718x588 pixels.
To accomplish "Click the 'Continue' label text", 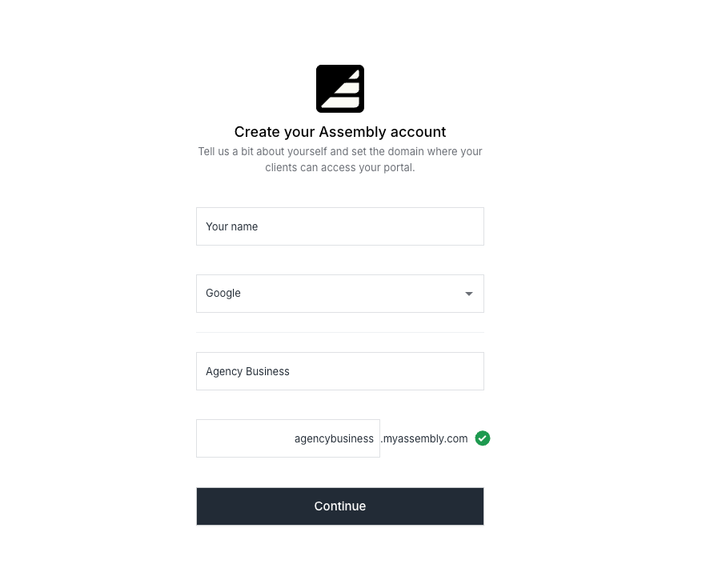I will tap(340, 506).
